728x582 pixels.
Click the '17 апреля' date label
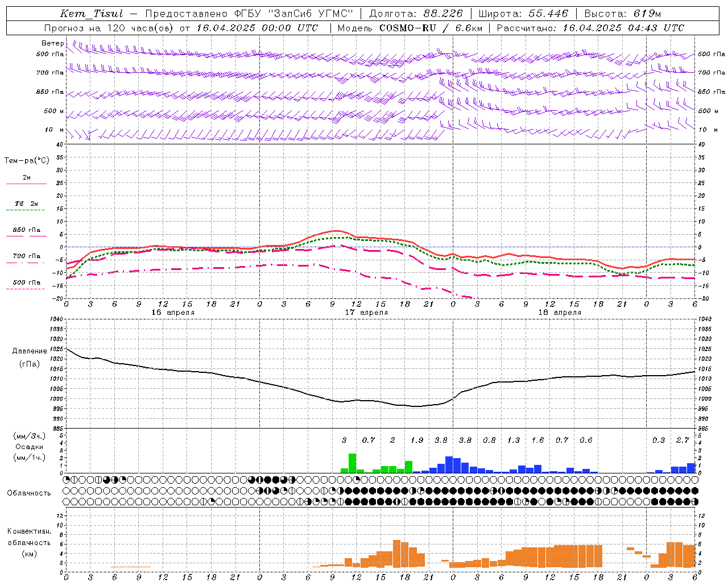click(366, 313)
